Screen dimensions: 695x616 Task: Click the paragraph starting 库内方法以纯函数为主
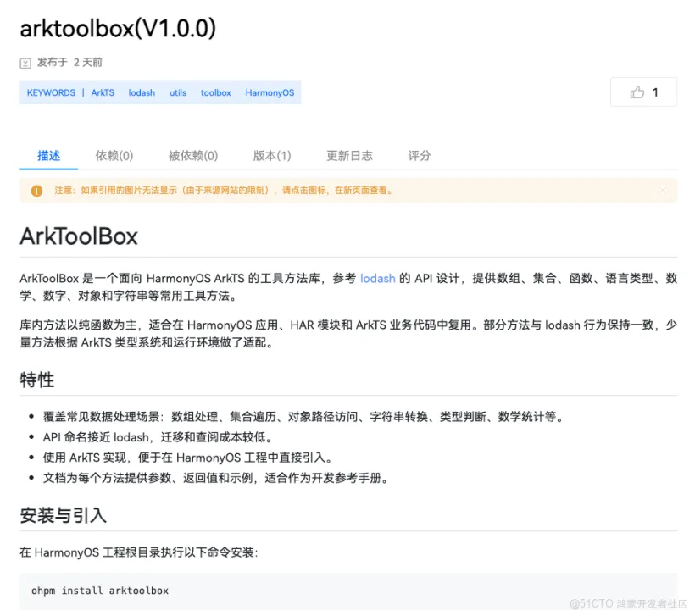tap(348, 334)
